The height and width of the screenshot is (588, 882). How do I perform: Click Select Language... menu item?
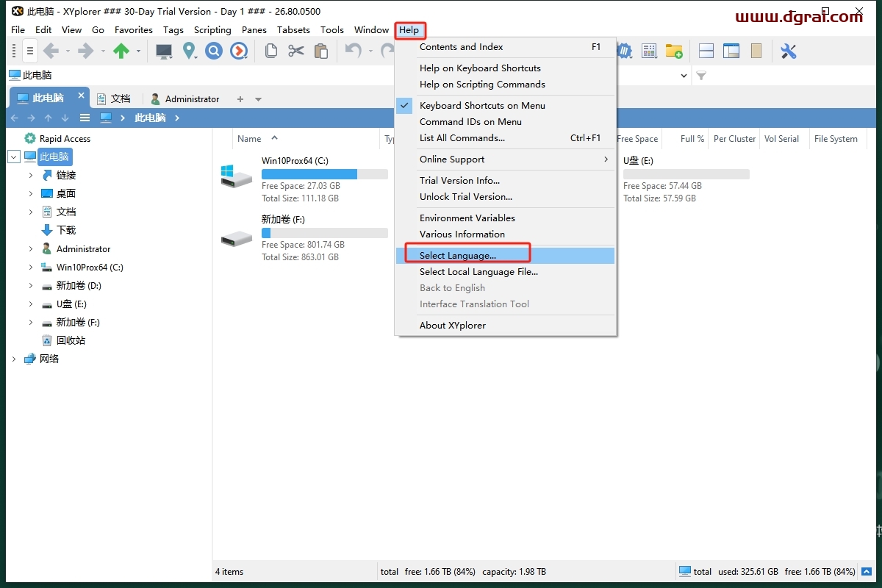coord(505,255)
